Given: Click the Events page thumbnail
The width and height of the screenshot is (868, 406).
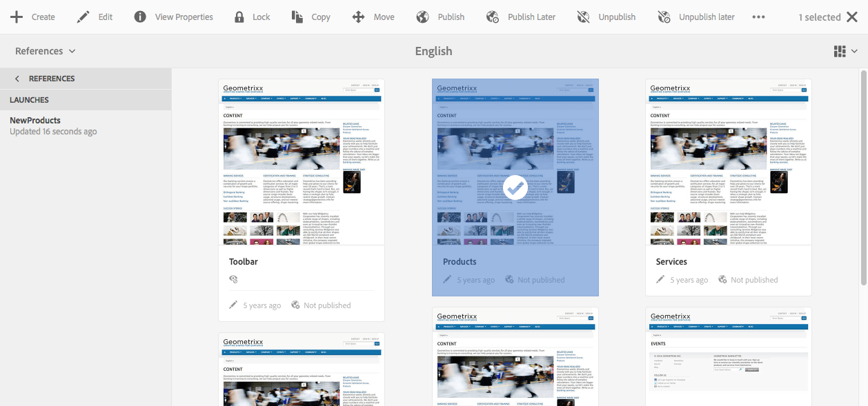Looking at the screenshot, I should point(729,356).
